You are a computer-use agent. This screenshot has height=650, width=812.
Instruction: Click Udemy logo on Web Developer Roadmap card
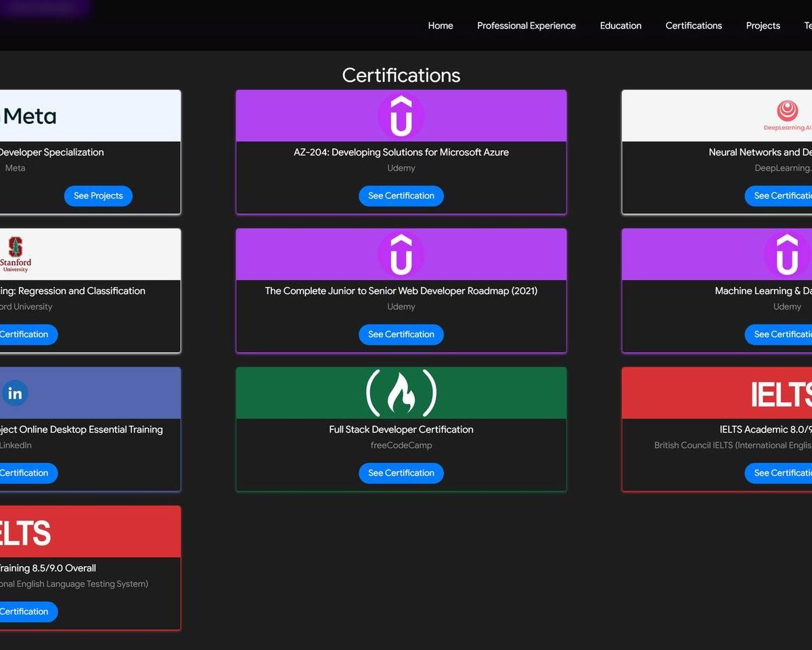click(401, 255)
